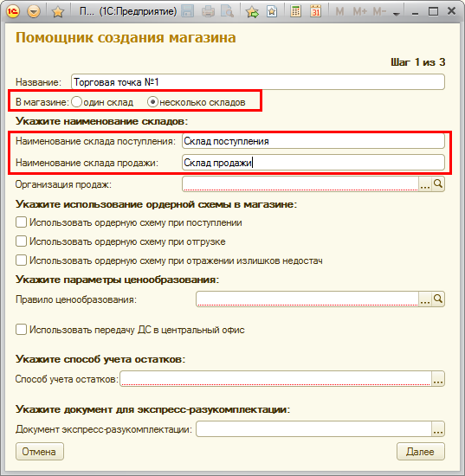Select the 'несколько складов' radio option
The height and width of the screenshot is (476, 465).
click(x=152, y=102)
